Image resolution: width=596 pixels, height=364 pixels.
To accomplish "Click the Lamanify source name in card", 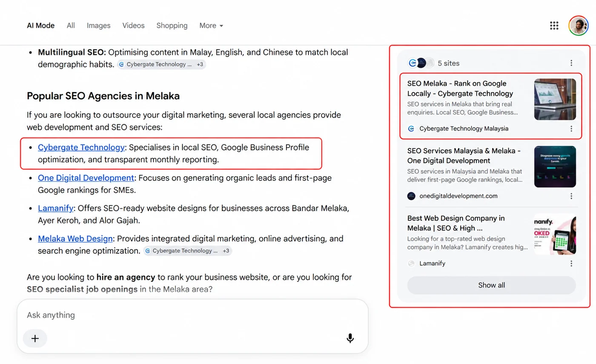I will click(433, 264).
